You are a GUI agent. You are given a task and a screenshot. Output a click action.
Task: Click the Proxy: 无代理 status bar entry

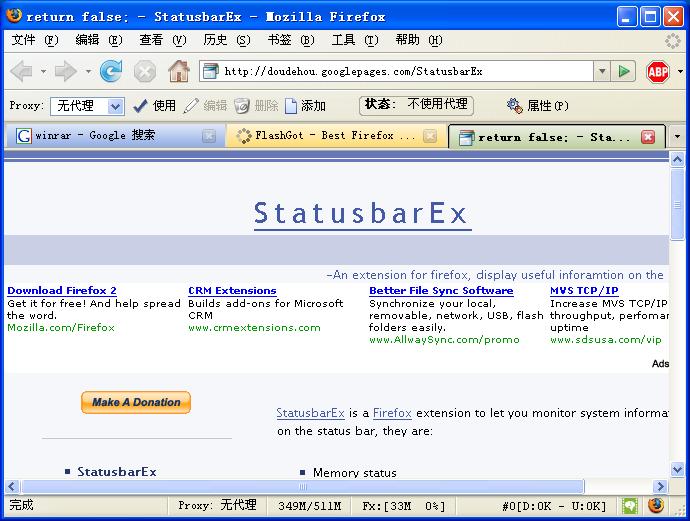pos(217,506)
